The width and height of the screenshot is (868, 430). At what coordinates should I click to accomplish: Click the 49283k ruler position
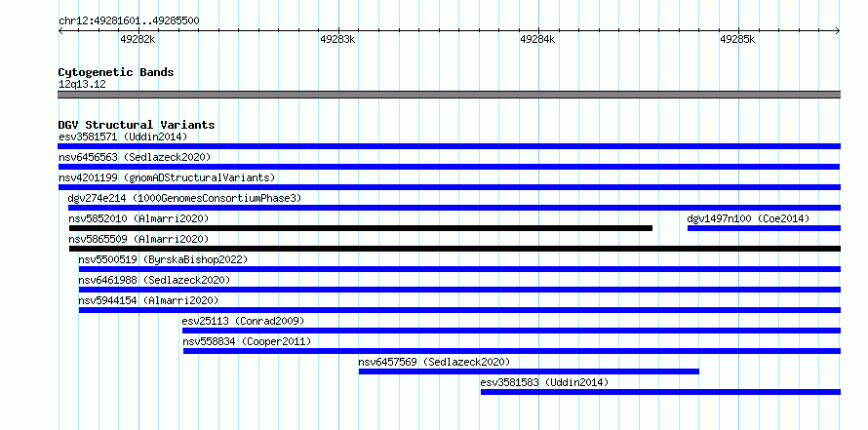pyautogui.click(x=337, y=39)
